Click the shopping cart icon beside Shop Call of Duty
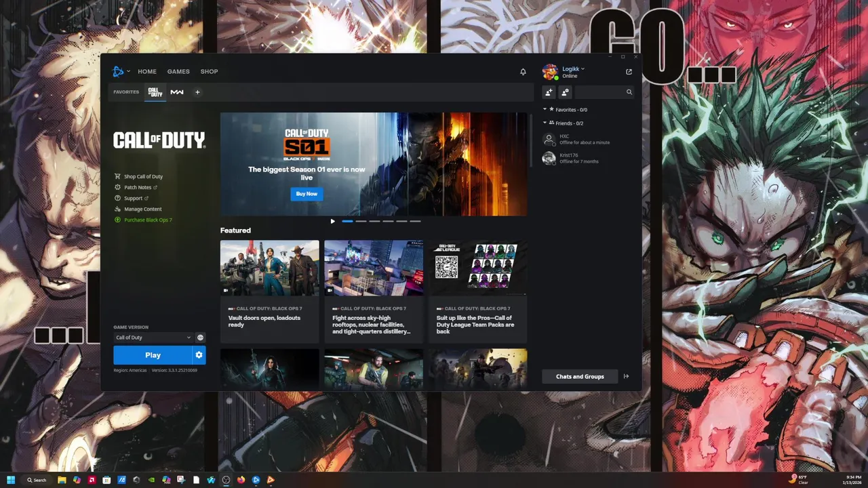This screenshot has height=488, width=868. pyautogui.click(x=117, y=176)
